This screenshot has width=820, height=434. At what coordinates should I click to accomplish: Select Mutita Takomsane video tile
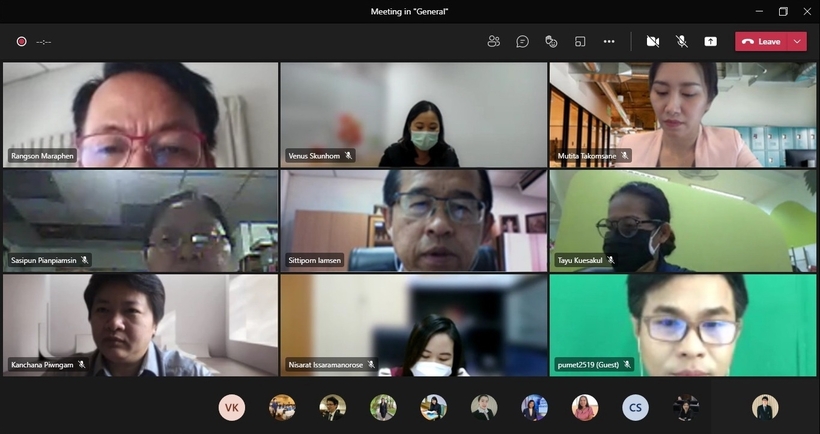coord(682,115)
